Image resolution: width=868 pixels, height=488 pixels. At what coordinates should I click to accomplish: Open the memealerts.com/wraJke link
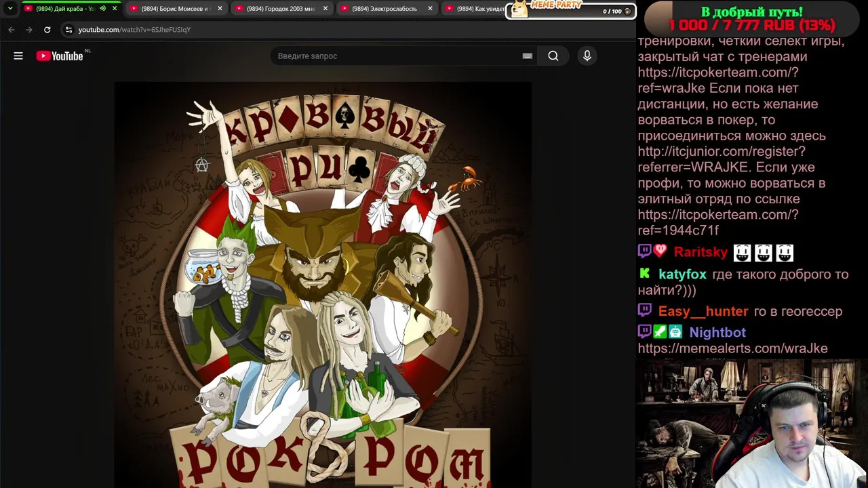tap(732, 348)
